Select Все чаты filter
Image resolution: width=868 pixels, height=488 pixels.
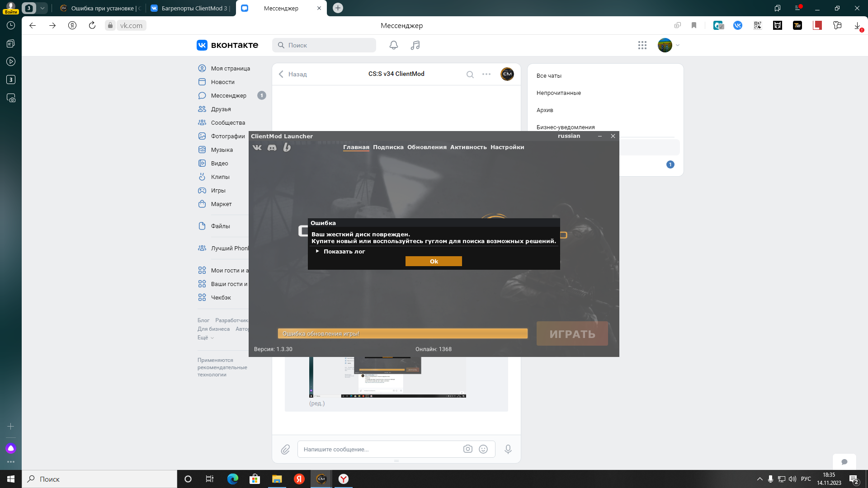[549, 75]
